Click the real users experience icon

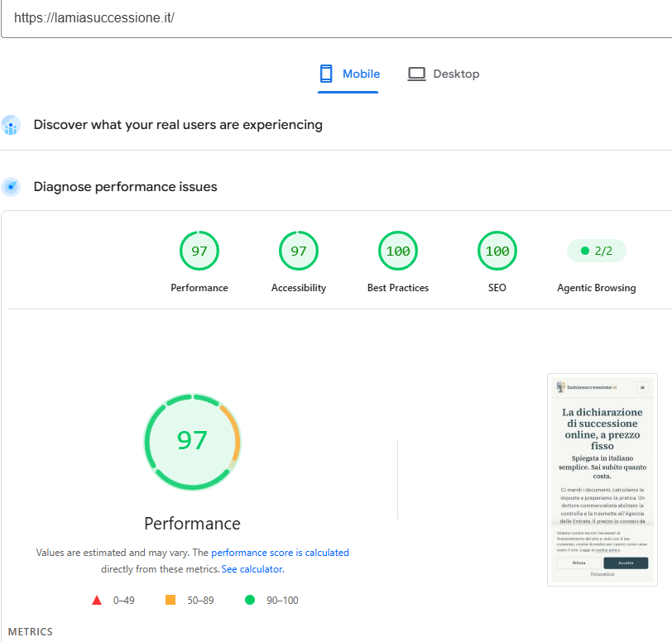pos(11,125)
